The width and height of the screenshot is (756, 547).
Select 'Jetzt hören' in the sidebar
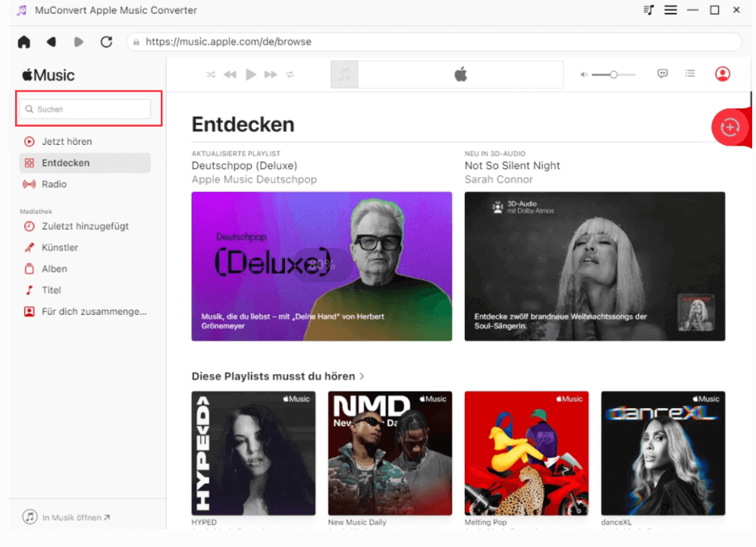pyautogui.click(x=67, y=142)
